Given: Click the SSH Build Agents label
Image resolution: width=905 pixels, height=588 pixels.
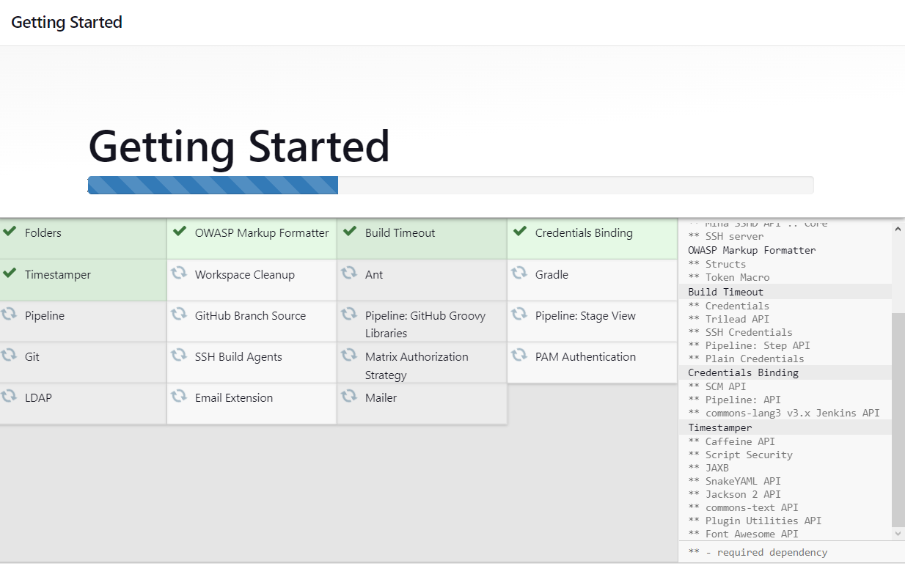Looking at the screenshot, I should 238,357.
